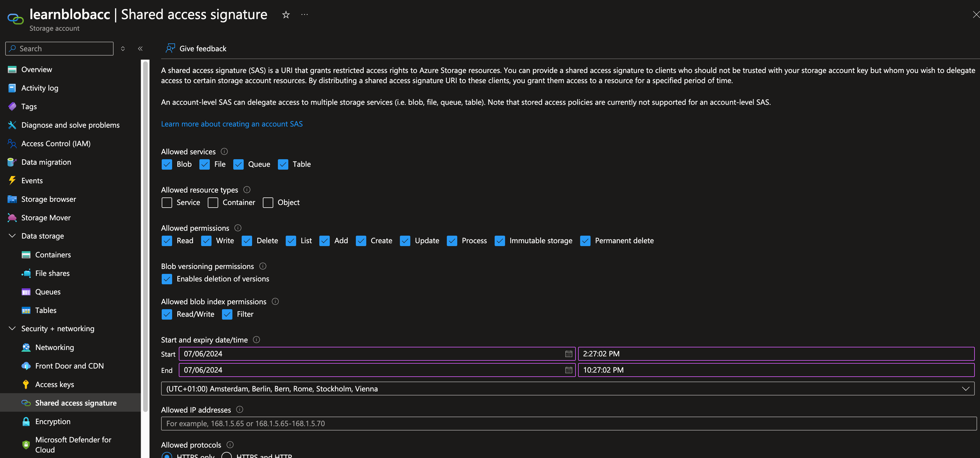Collapse the Data storage section
980x458 pixels.
(12, 236)
